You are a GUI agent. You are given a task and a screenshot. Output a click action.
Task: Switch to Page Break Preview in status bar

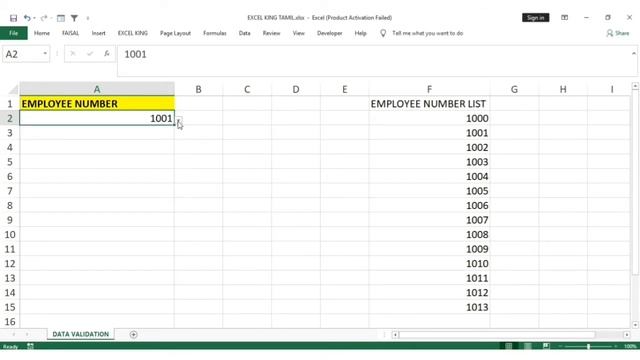click(546, 346)
